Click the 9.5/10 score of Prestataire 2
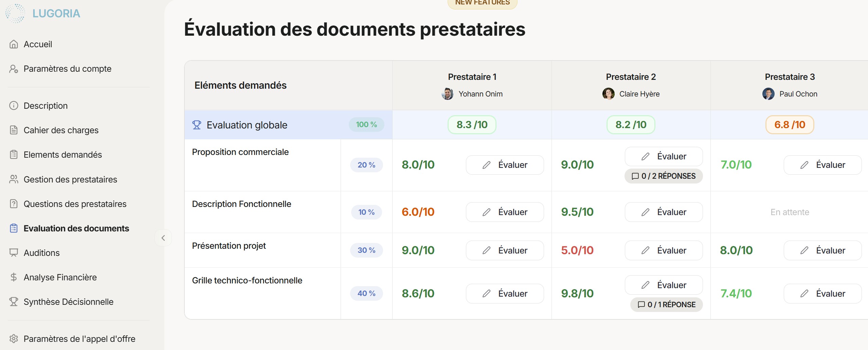This screenshot has height=350, width=868. pyautogui.click(x=577, y=212)
